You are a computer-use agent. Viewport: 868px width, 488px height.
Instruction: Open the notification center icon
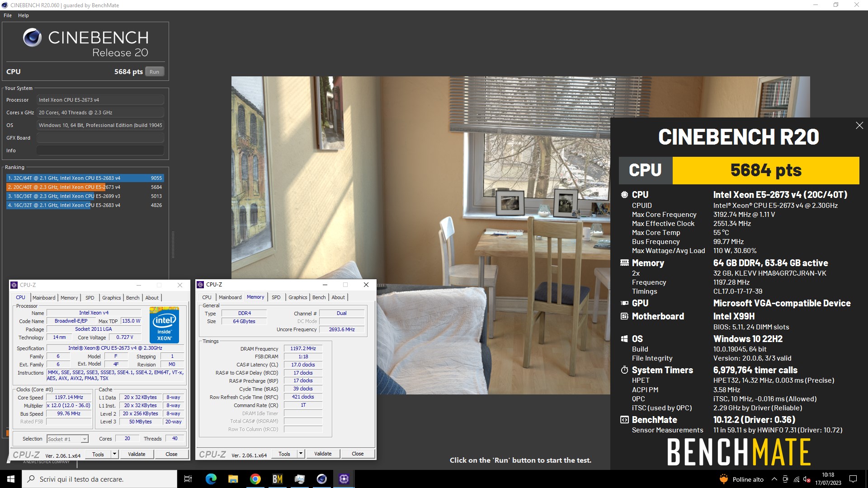pyautogui.click(x=853, y=479)
